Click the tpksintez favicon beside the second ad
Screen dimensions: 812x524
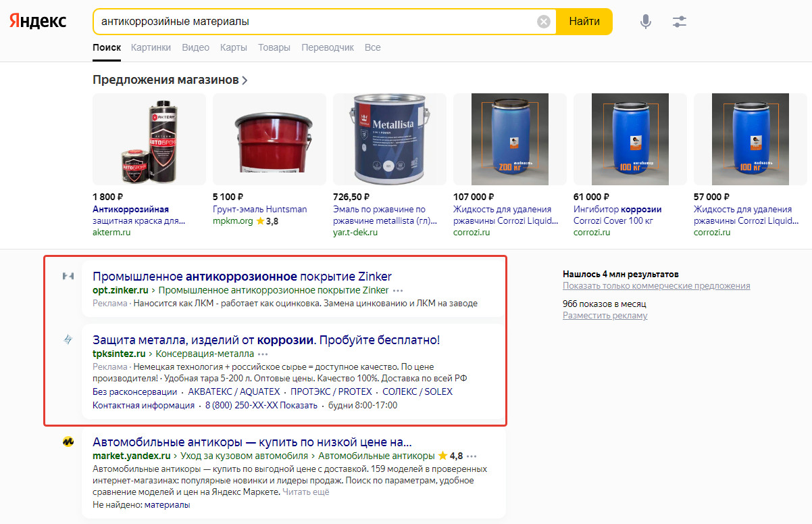pos(68,339)
